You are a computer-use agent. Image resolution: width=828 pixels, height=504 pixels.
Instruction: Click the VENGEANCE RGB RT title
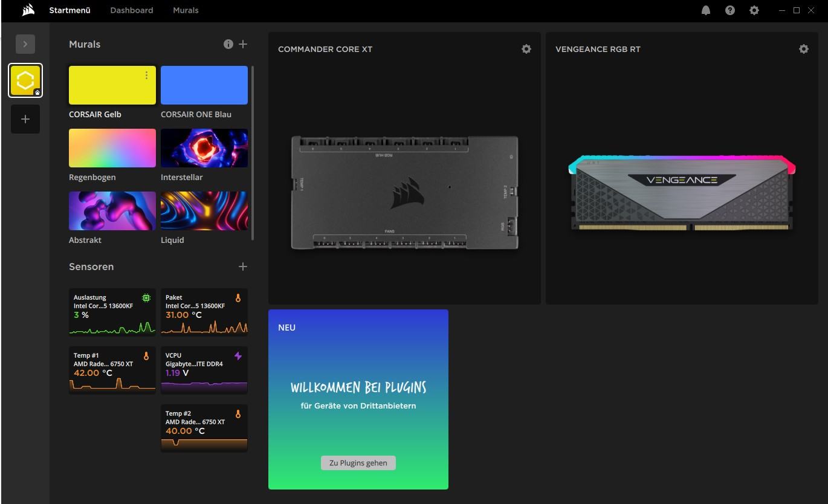[x=598, y=49]
